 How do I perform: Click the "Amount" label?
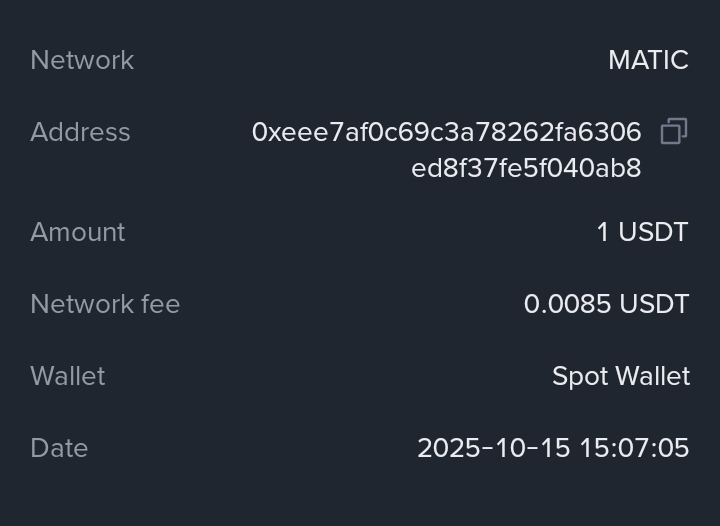click(78, 232)
